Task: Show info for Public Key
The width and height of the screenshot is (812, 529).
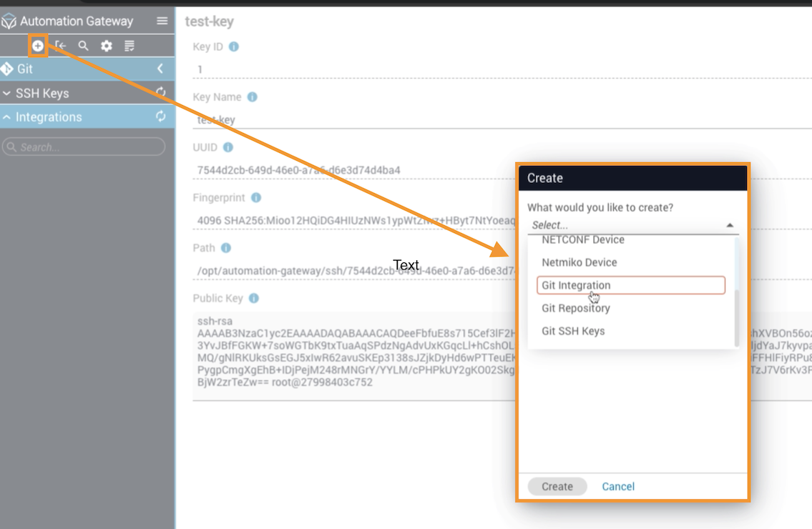Action: [x=254, y=298]
